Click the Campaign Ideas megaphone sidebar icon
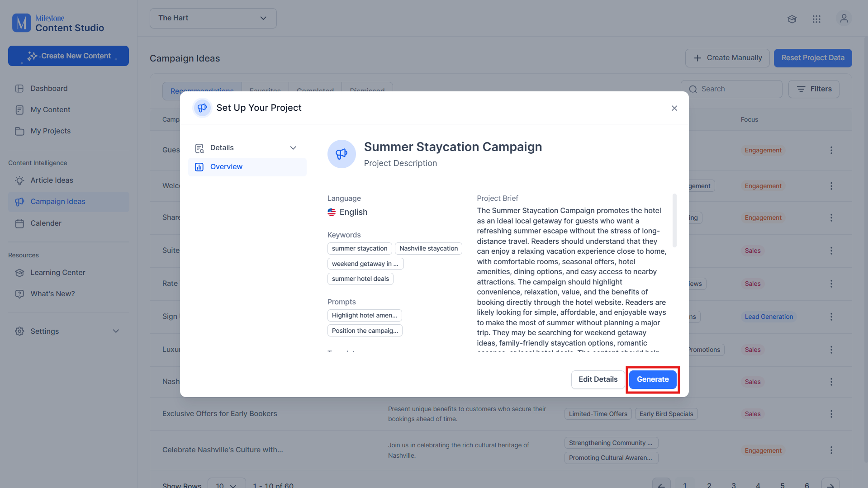868x488 pixels. [x=19, y=202]
